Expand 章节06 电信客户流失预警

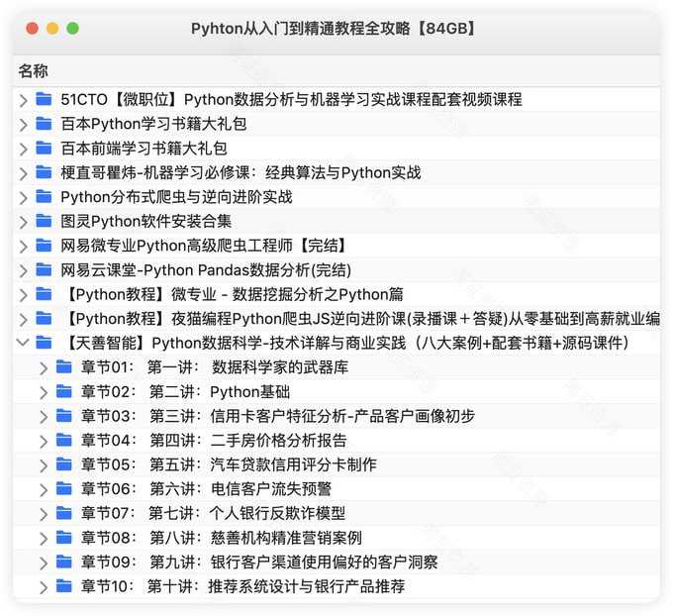(x=44, y=490)
